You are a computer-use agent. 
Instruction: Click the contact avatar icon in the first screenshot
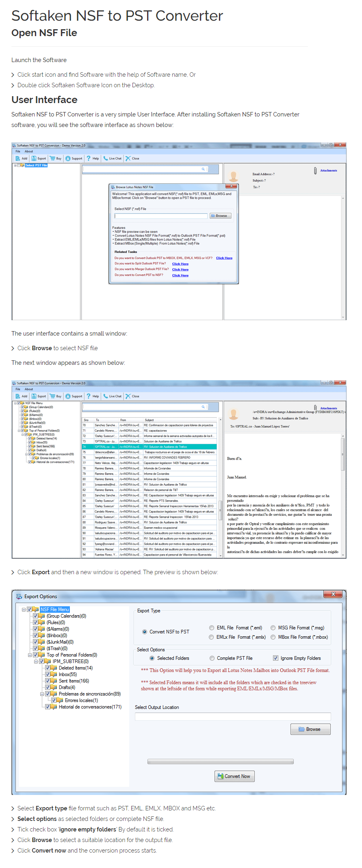click(234, 176)
